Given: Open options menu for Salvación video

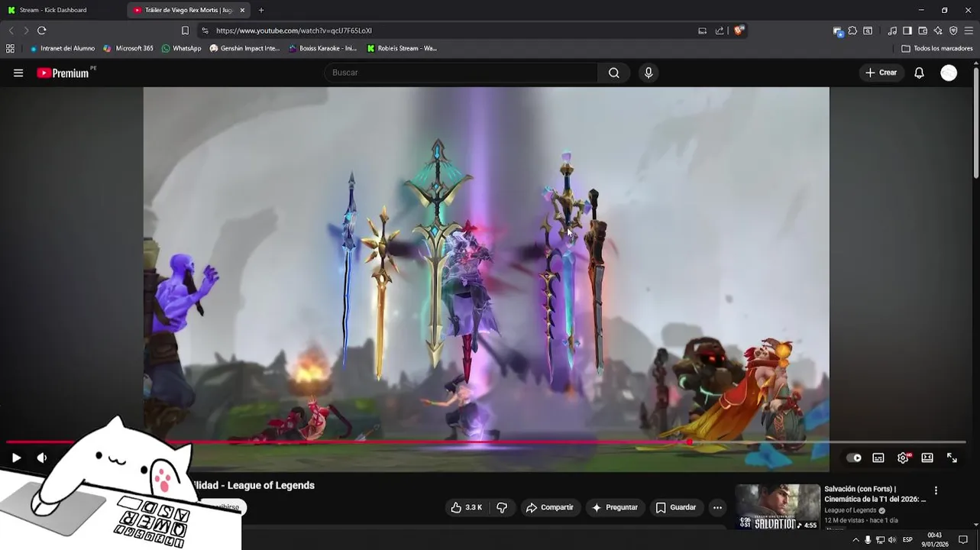Looking at the screenshot, I should click(936, 490).
